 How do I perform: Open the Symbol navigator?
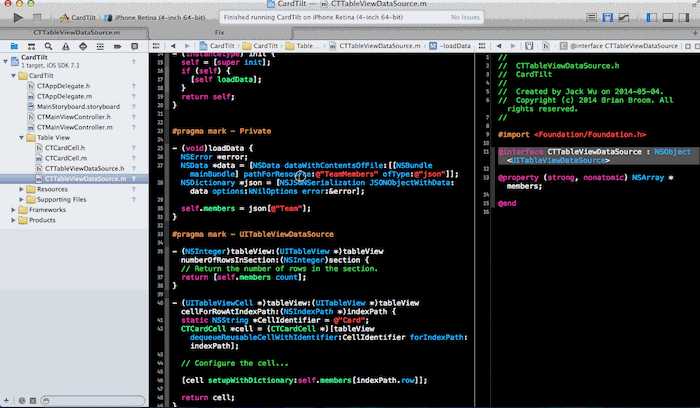31,46
